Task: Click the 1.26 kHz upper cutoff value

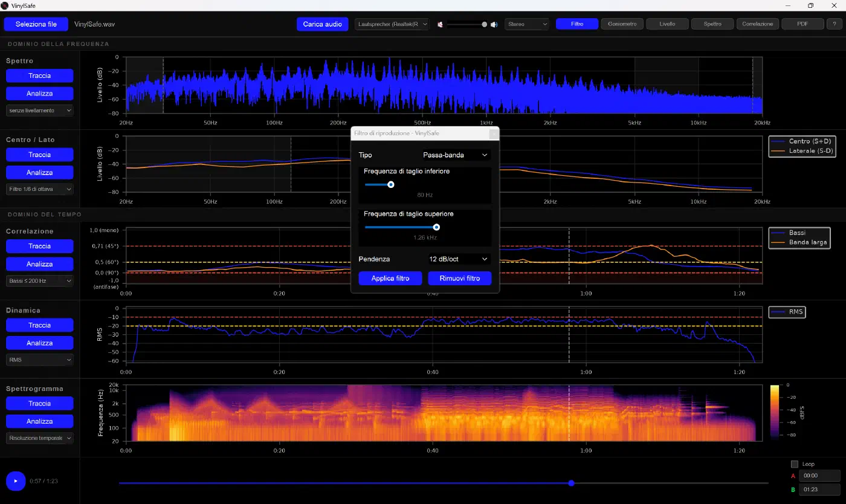Action: 425,237
